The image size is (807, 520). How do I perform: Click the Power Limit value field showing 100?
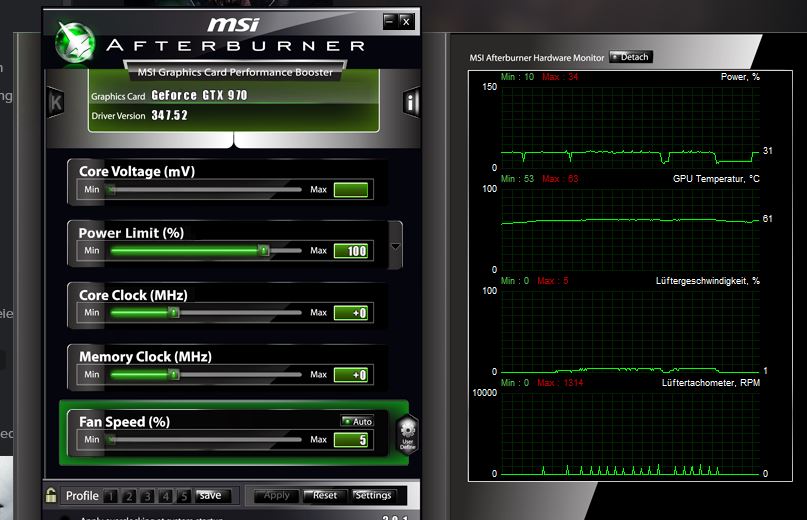tap(351, 251)
